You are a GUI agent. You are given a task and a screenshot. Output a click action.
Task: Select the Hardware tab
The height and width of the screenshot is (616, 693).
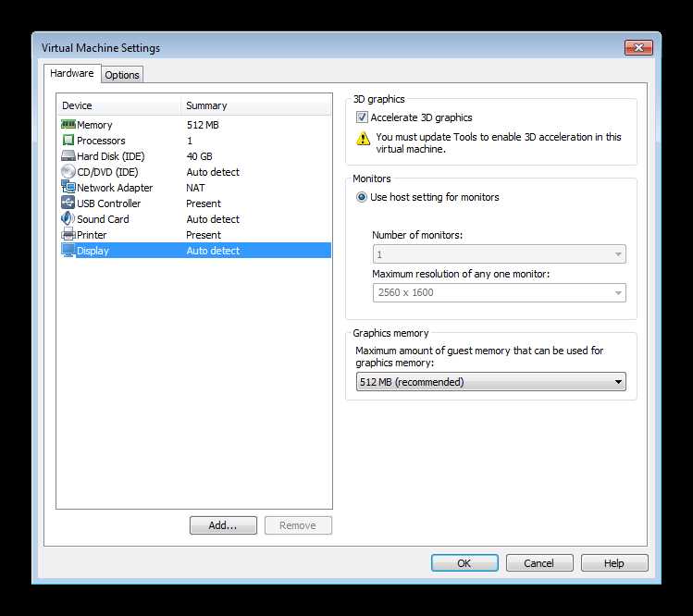click(71, 73)
